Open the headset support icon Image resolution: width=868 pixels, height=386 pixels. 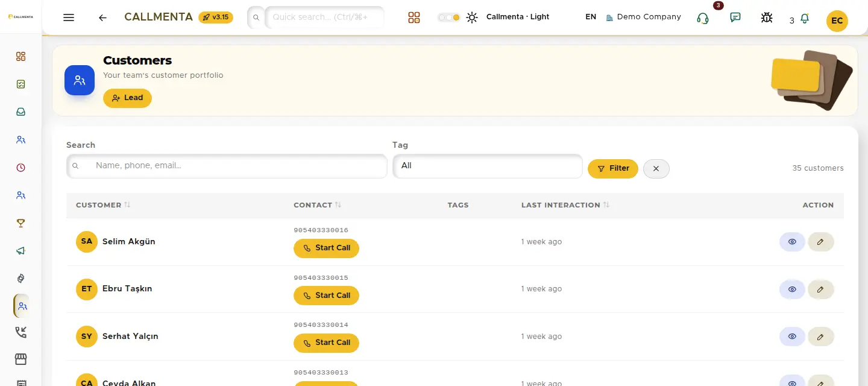[x=702, y=18]
